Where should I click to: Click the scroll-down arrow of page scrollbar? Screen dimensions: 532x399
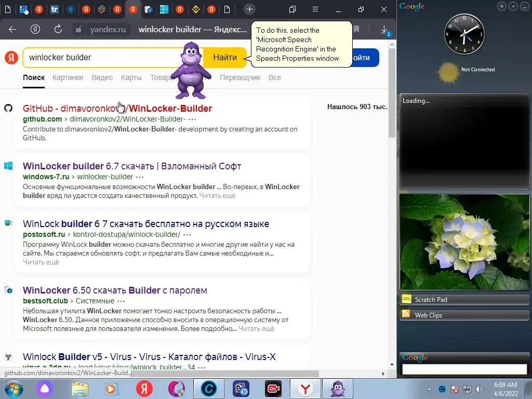click(x=392, y=365)
